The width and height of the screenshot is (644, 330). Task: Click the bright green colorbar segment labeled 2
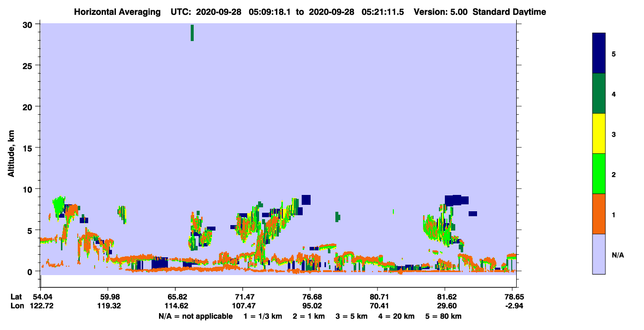tap(599, 174)
